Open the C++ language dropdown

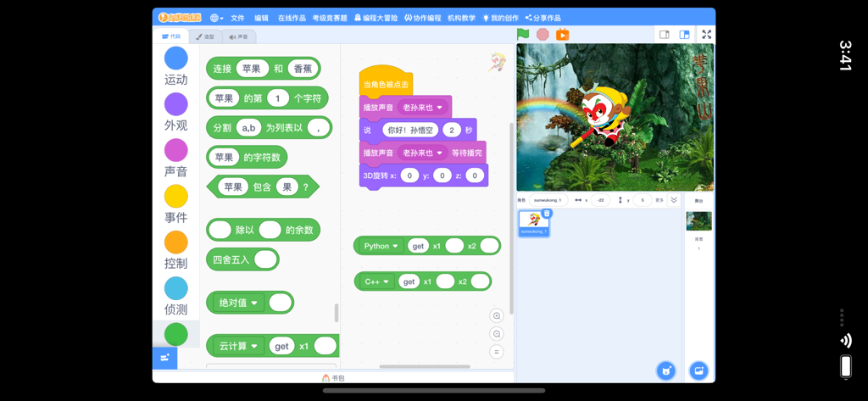[x=377, y=281]
